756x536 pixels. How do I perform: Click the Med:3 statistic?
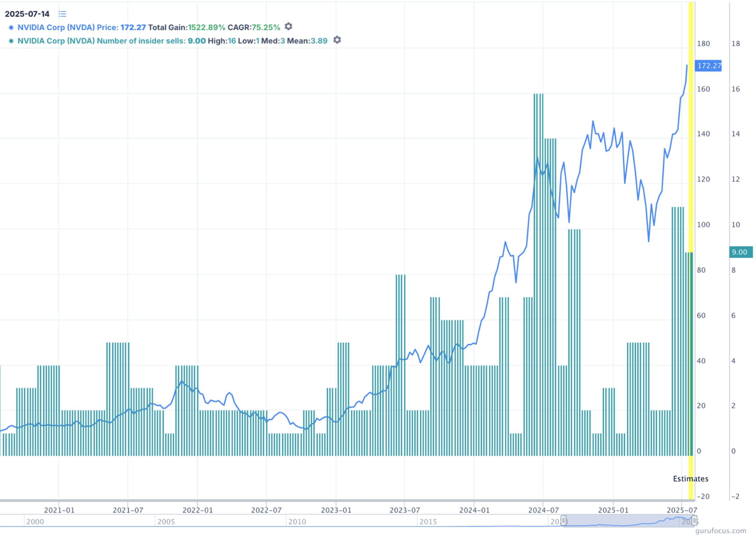point(273,41)
